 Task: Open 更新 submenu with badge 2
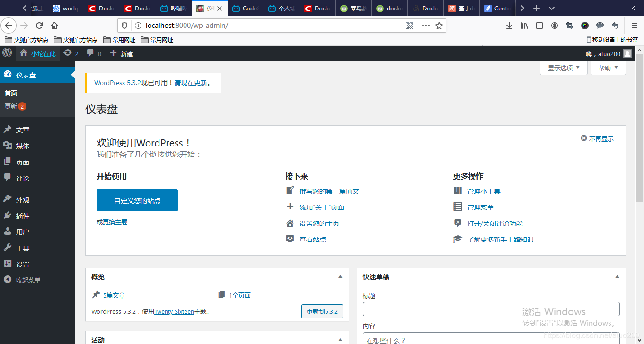(x=15, y=106)
